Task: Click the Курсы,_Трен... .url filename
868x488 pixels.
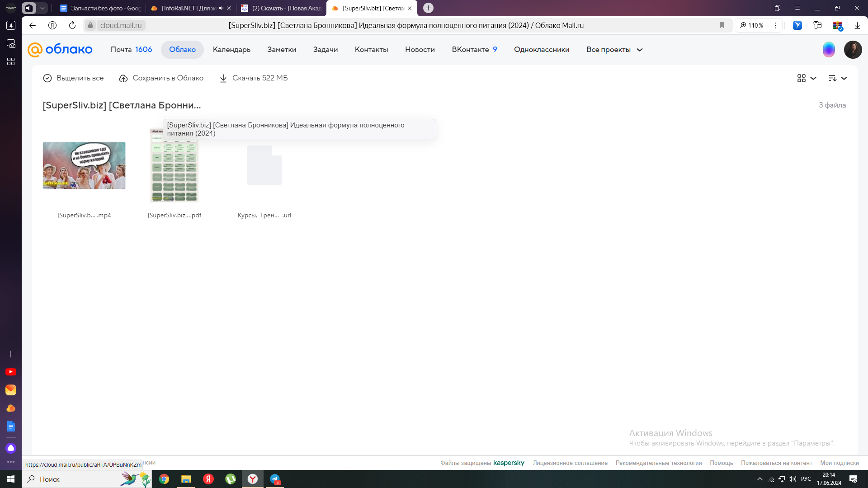Action: [264, 215]
